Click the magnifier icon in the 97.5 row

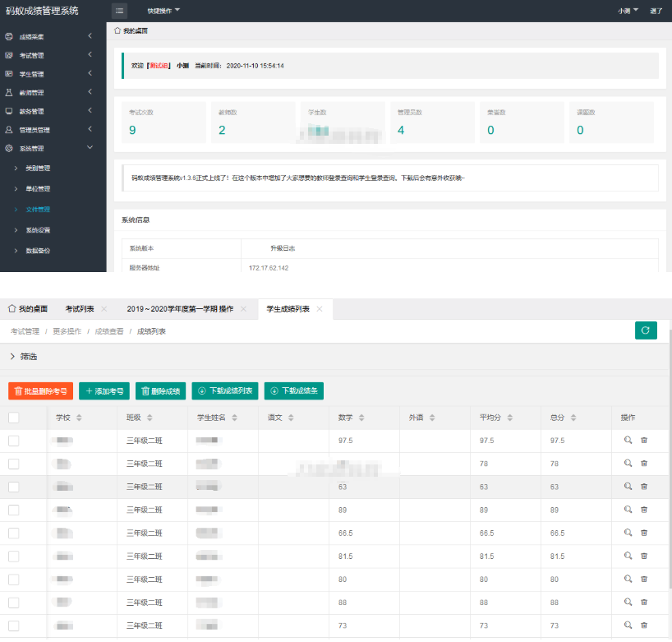tap(628, 441)
